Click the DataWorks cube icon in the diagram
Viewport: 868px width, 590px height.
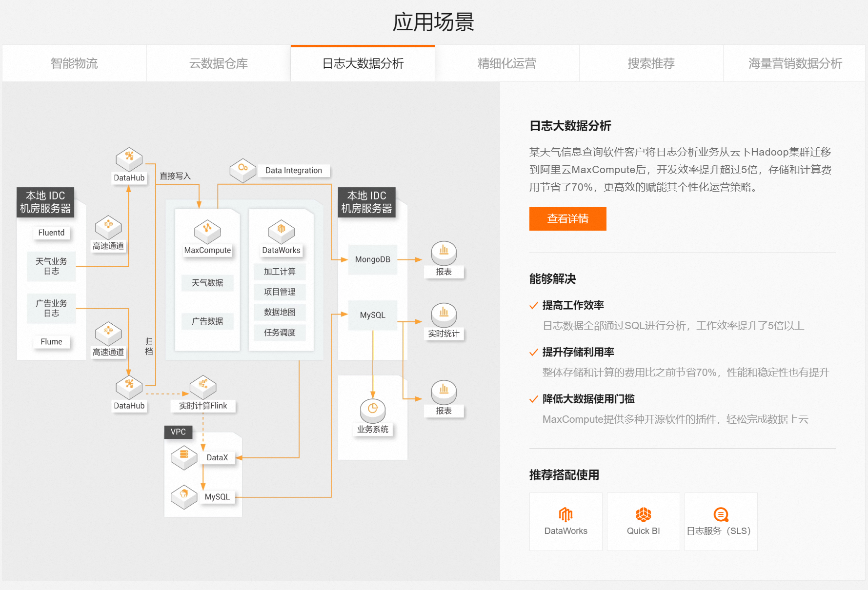pyautogui.click(x=281, y=232)
